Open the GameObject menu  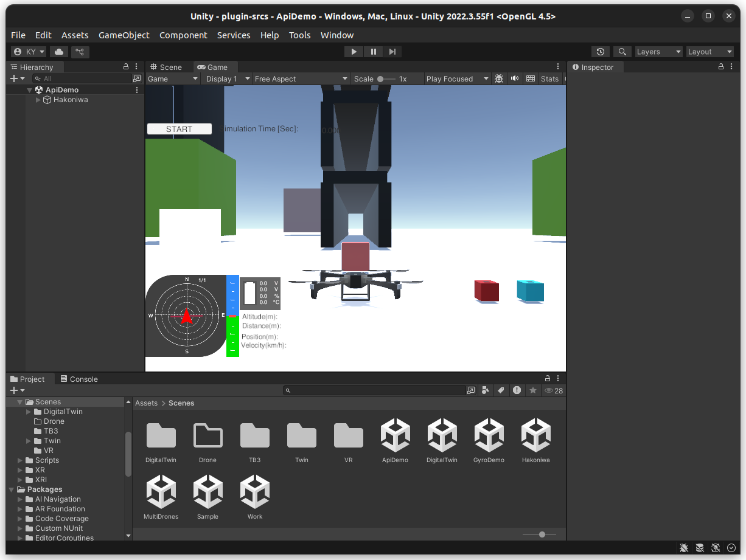[x=124, y=35]
